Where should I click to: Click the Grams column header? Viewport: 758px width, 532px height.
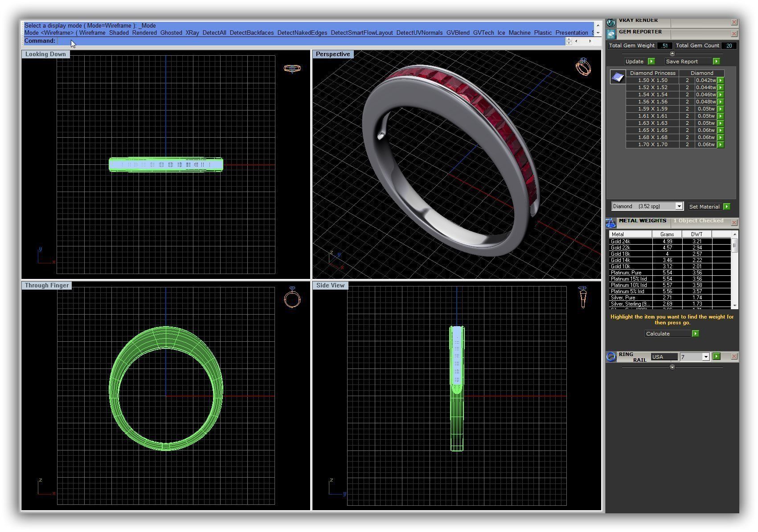(667, 234)
